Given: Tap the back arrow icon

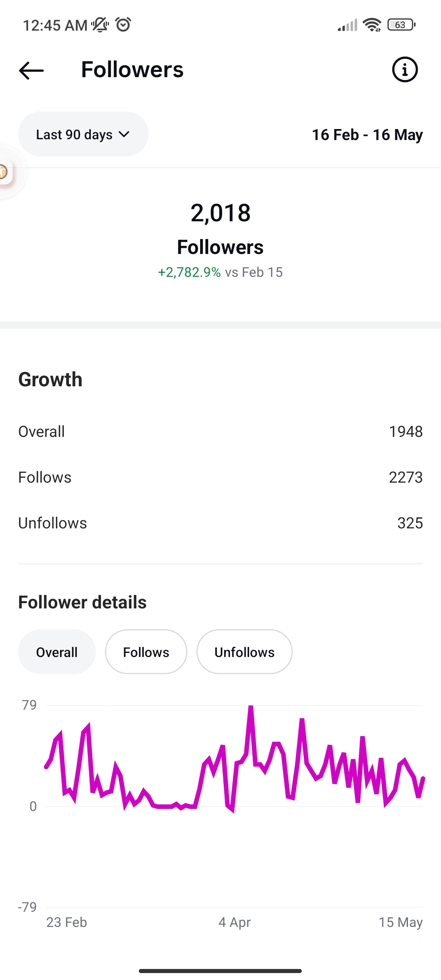Looking at the screenshot, I should 31,70.
